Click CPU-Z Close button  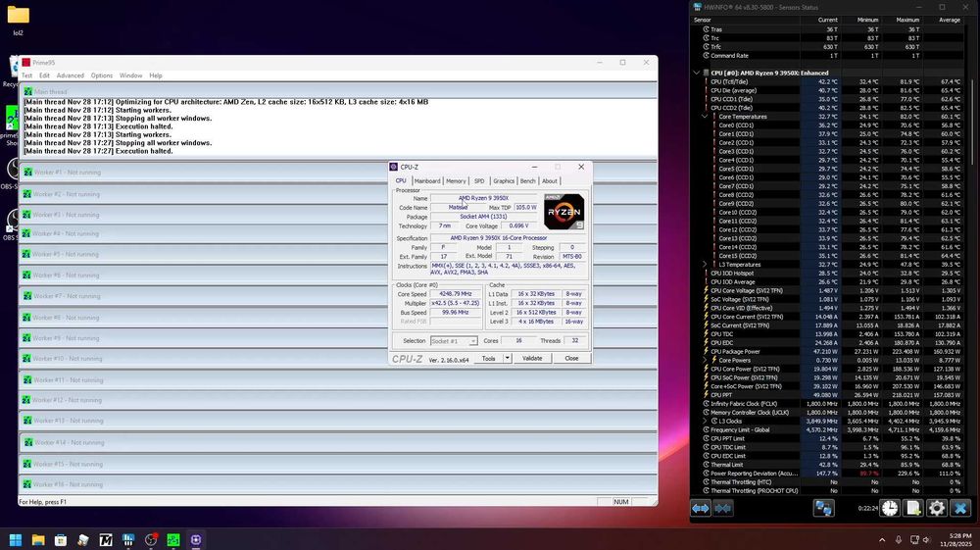pyautogui.click(x=571, y=358)
